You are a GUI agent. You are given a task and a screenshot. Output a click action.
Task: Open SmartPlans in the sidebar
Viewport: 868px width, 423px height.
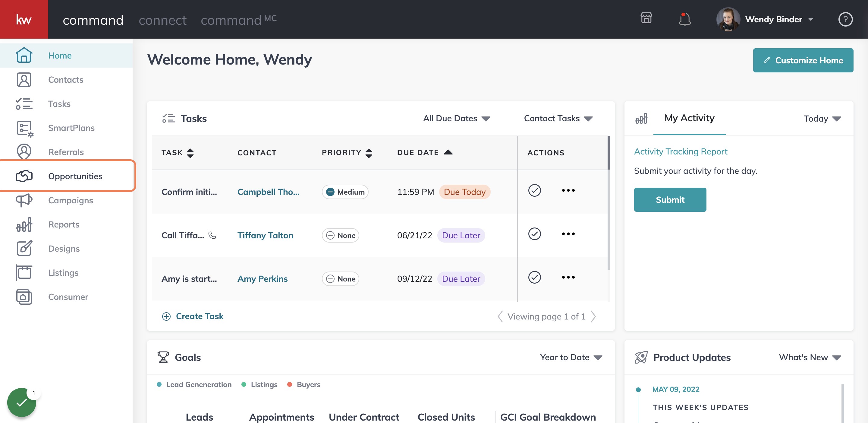66,128
